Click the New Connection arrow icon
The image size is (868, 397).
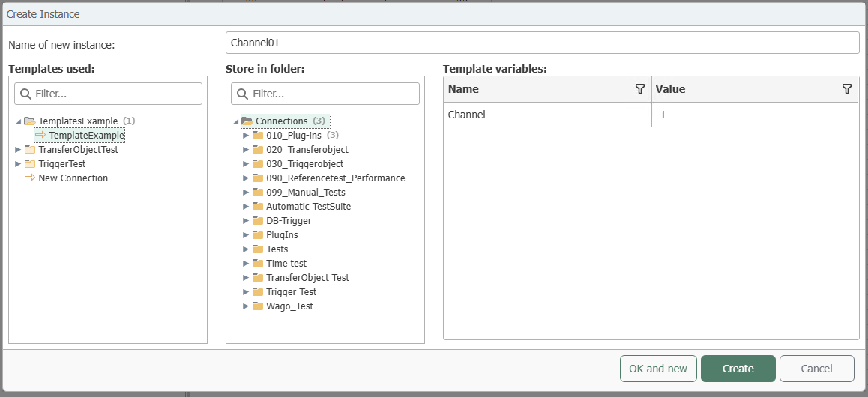coord(30,178)
